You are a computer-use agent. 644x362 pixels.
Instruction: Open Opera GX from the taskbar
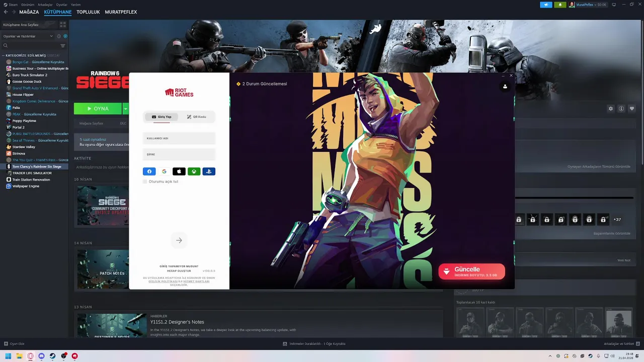[x=30, y=356]
